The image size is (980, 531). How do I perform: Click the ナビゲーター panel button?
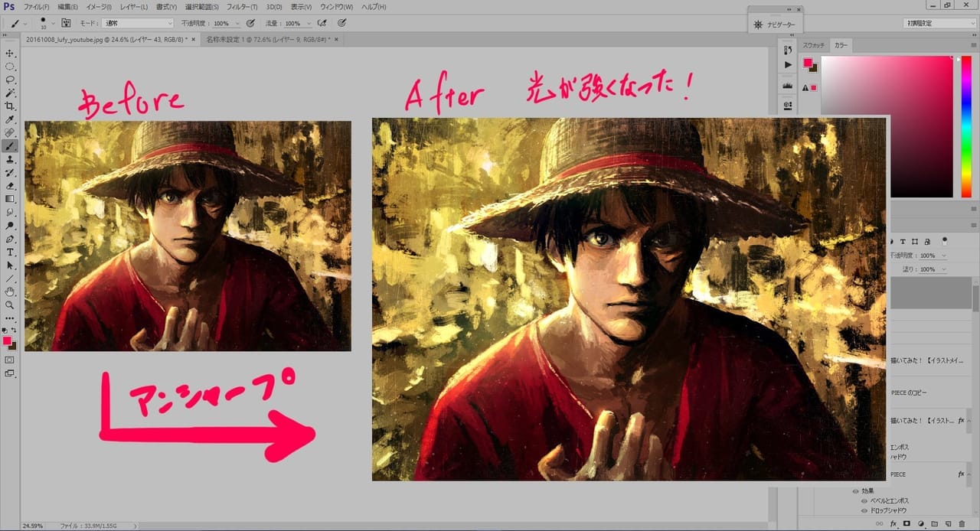point(775,25)
